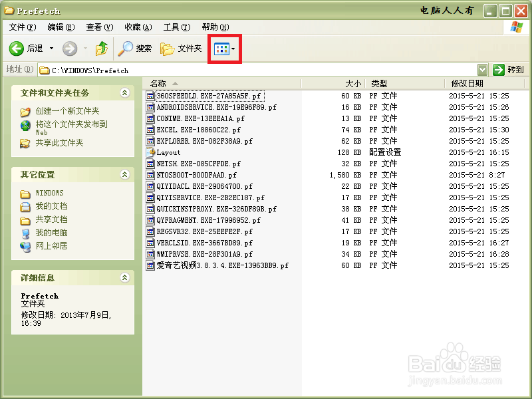Select file QIYISERVICE.EXE-2B2EC187.pf
The height and width of the screenshot is (399, 532).
tap(211, 198)
